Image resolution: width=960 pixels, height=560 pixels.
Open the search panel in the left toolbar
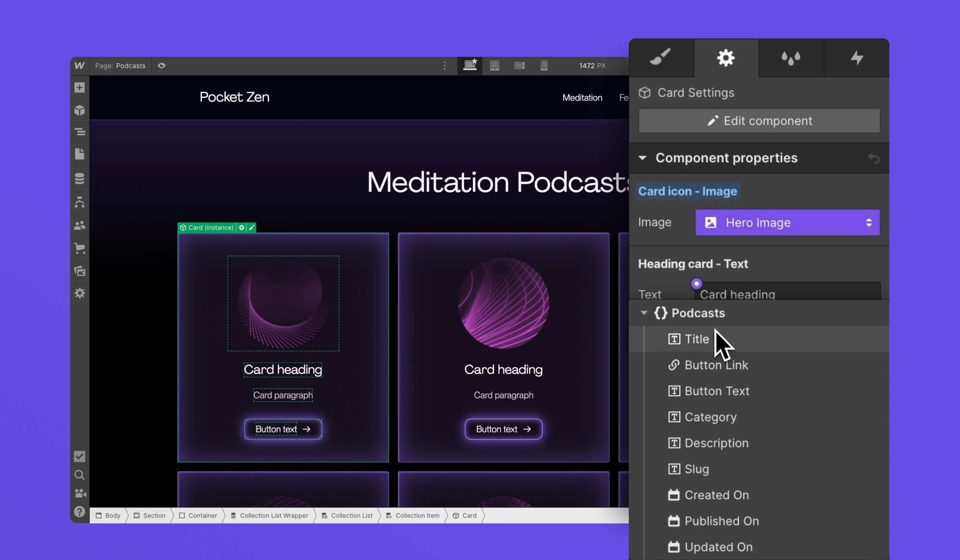pos(79,475)
